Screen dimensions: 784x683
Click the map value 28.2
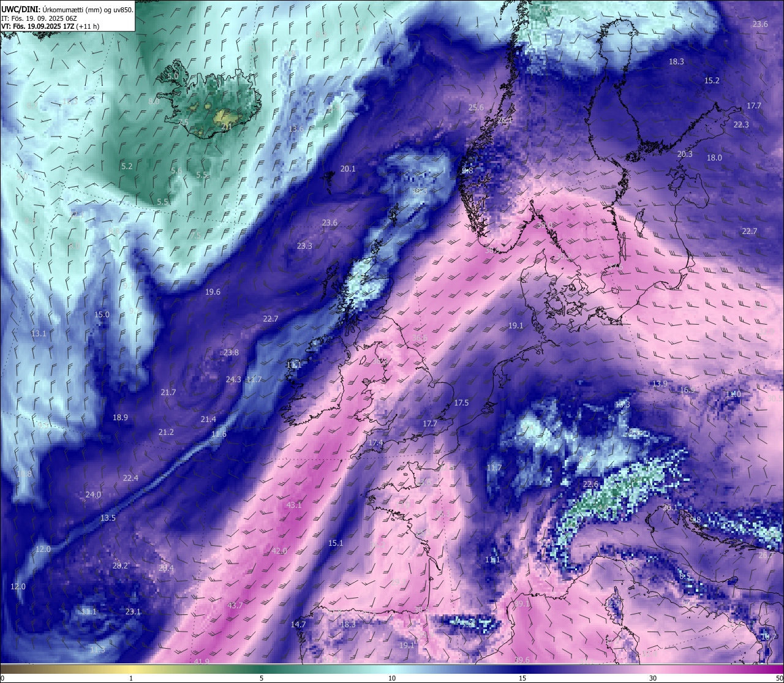point(120,566)
